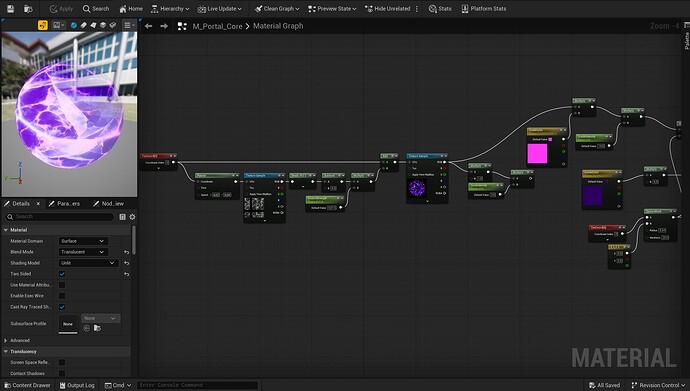Toggle Details property matrix grid icon
The image size is (690, 391).
(122, 216)
